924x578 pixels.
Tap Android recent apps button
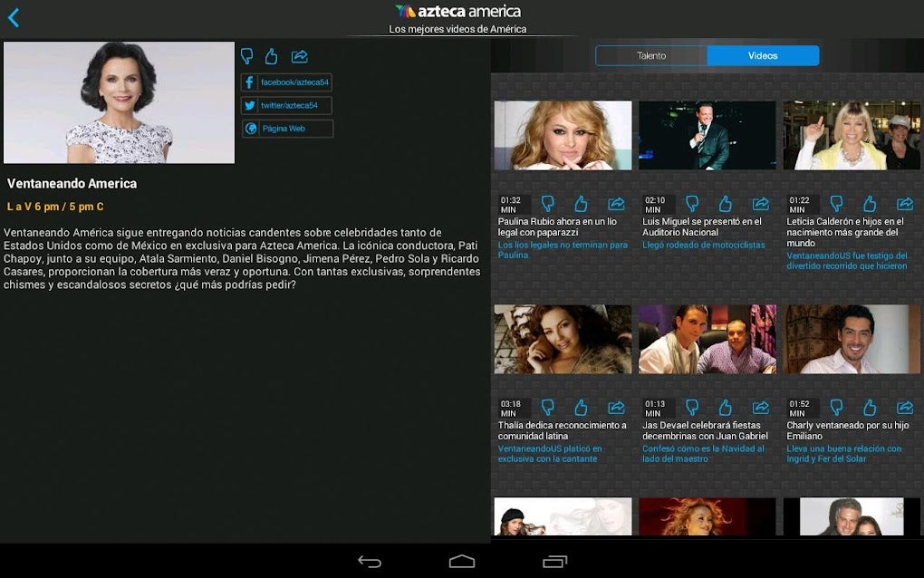pyautogui.click(x=554, y=562)
